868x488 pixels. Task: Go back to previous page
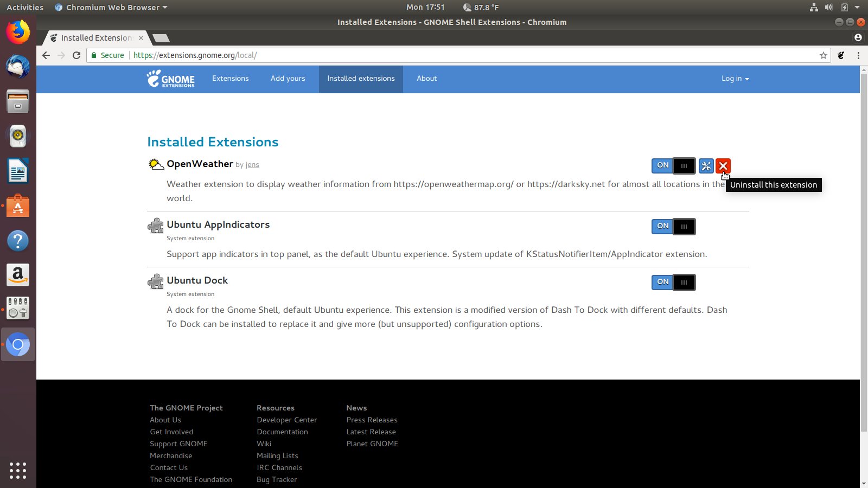coord(46,55)
